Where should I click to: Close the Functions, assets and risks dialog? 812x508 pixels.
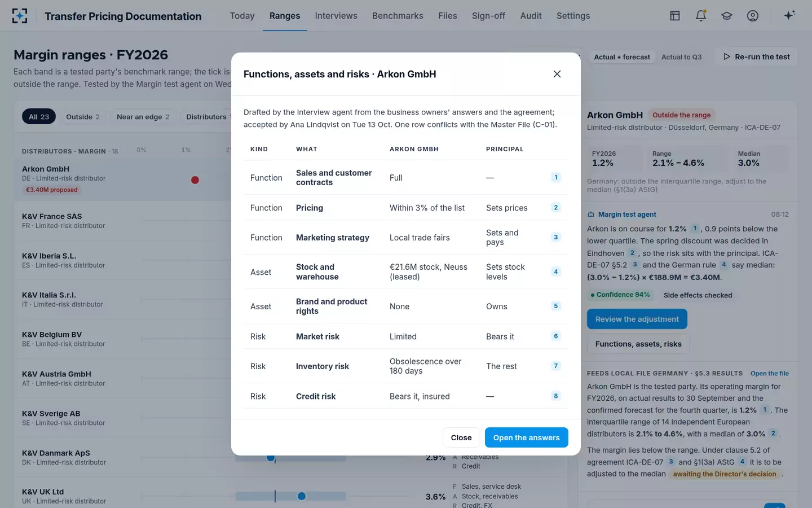tap(557, 74)
